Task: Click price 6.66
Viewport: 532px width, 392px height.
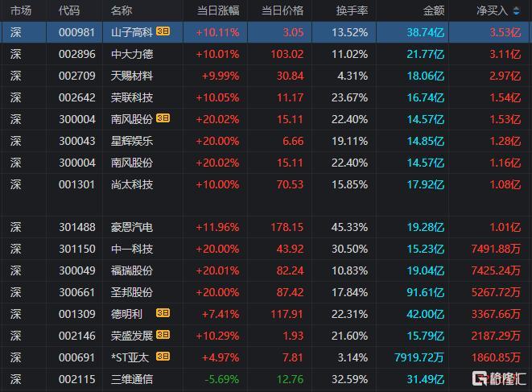Action: pyautogui.click(x=293, y=141)
